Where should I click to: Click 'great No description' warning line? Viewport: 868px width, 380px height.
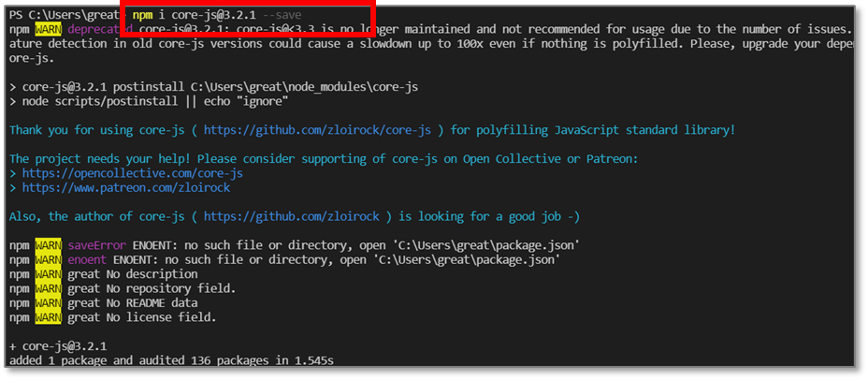133,274
